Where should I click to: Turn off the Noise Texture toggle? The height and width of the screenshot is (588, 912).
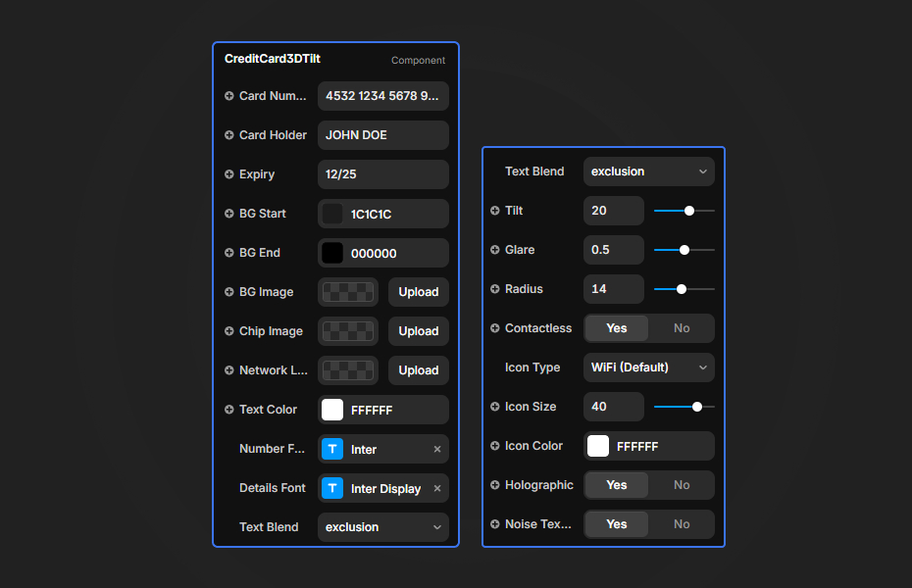pyautogui.click(x=682, y=524)
